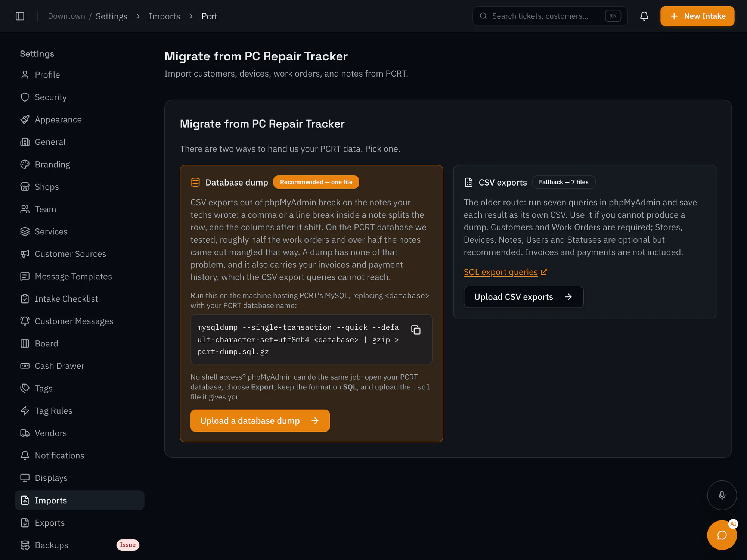
Task: Open the AI chat bubble
Action: 722,535
